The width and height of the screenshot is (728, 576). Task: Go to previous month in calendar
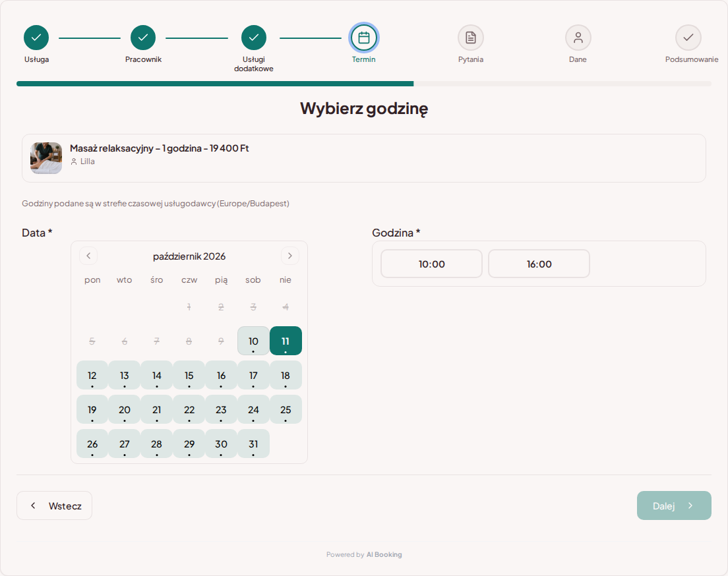coord(88,256)
